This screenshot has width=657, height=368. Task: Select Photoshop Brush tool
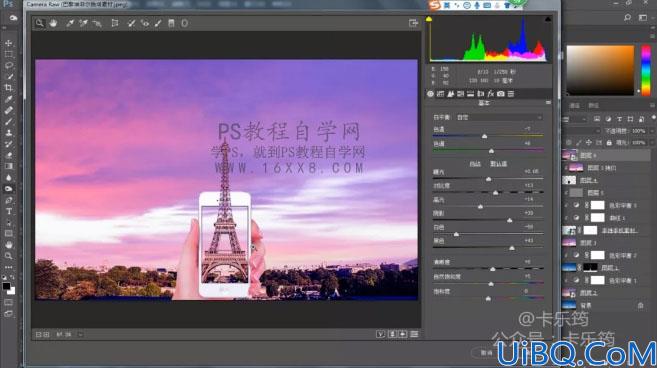pyautogui.click(x=8, y=122)
